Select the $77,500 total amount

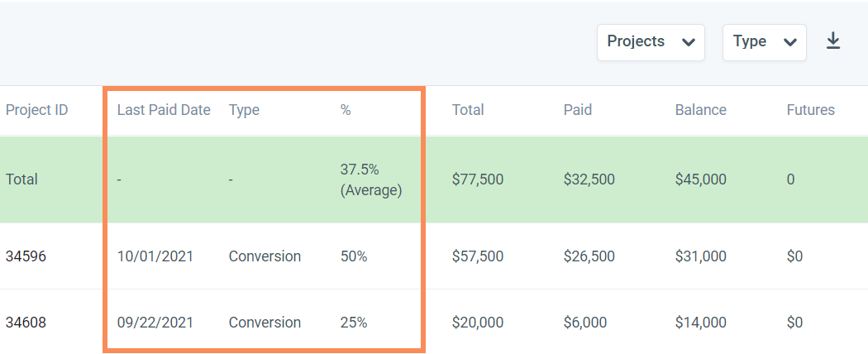coord(477,179)
